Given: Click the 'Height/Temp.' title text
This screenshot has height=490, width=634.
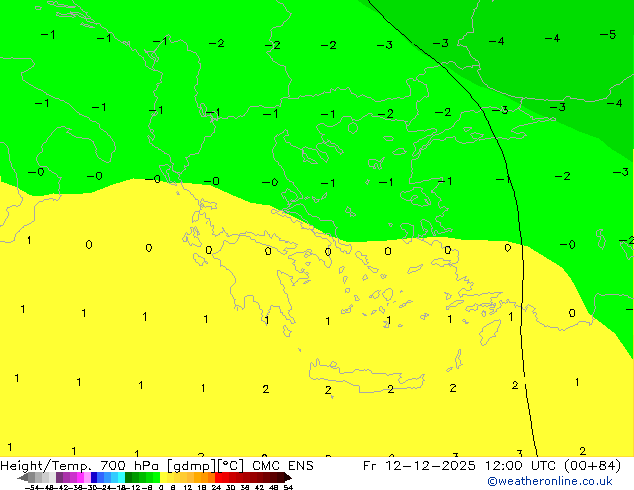Looking at the screenshot, I should coord(46,466).
